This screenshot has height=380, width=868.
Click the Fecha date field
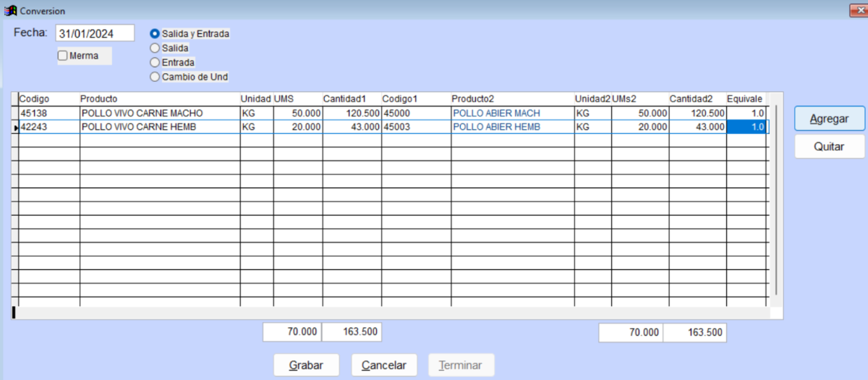(95, 33)
